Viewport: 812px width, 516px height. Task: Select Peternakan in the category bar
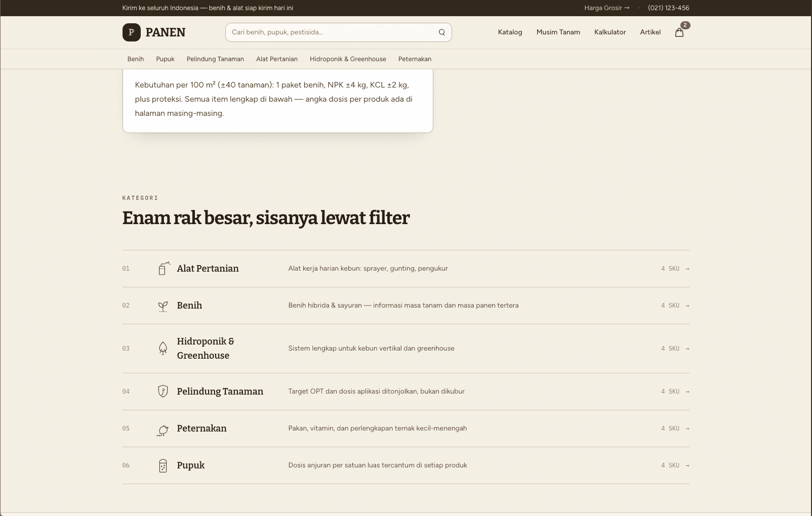415,59
